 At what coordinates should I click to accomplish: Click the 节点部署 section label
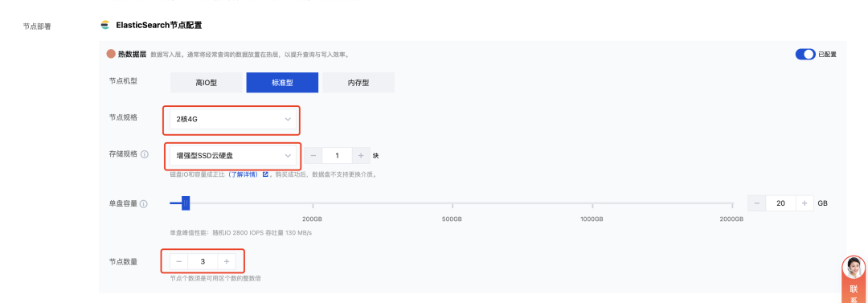[x=37, y=26]
